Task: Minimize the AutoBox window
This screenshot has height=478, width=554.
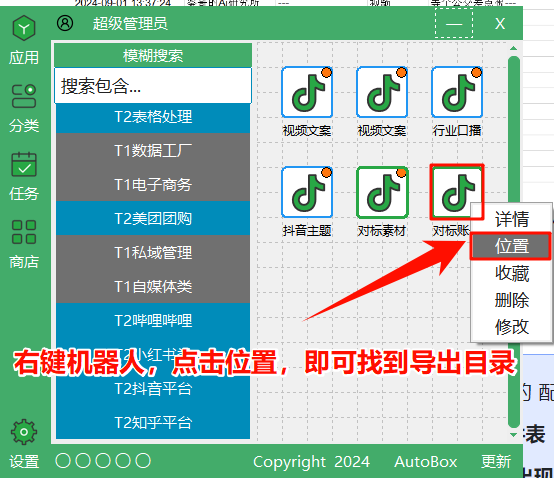Action: [454, 23]
